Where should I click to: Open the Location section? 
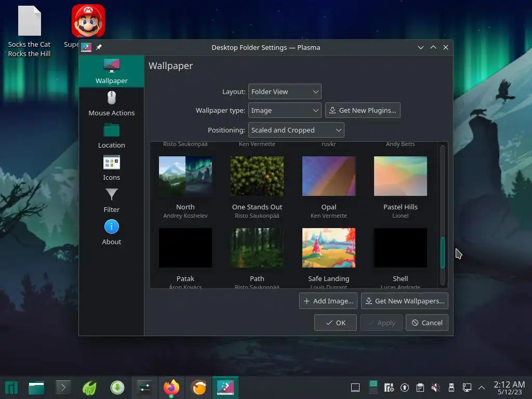point(111,136)
